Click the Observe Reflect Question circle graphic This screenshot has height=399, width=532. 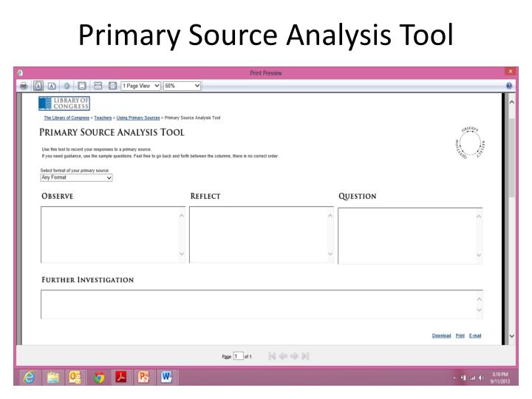click(x=470, y=143)
